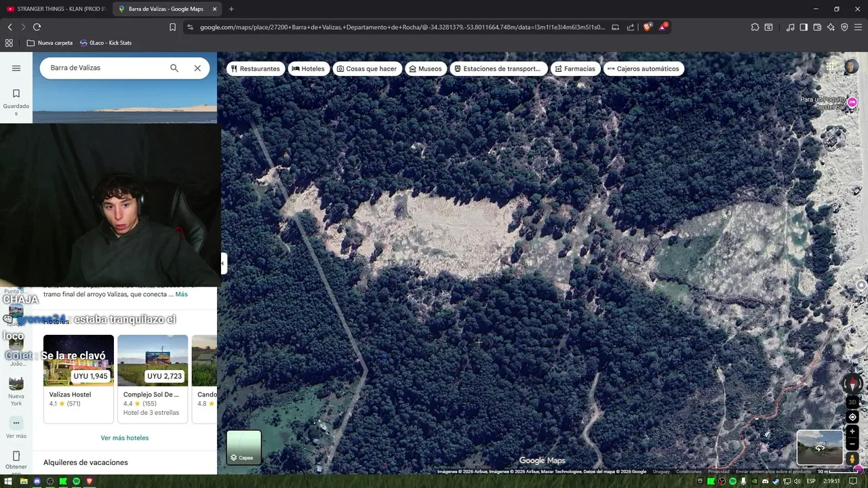Go back in browser history
Screen dimensions: 868x488
coord(9,27)
